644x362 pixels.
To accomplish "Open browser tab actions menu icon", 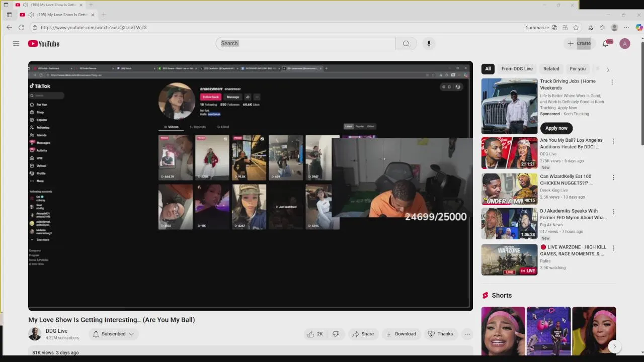I will (9, 15).
